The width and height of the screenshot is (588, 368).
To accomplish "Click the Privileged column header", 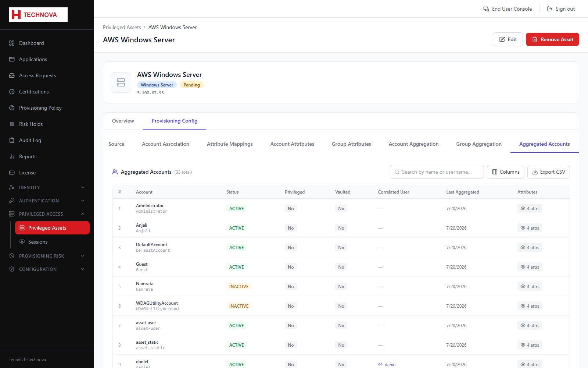I will tap(295, 192).
